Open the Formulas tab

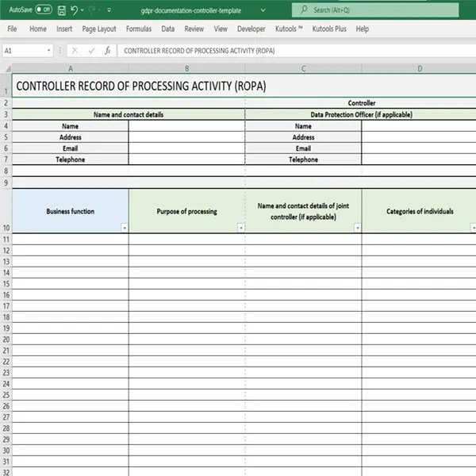point(139,29)
